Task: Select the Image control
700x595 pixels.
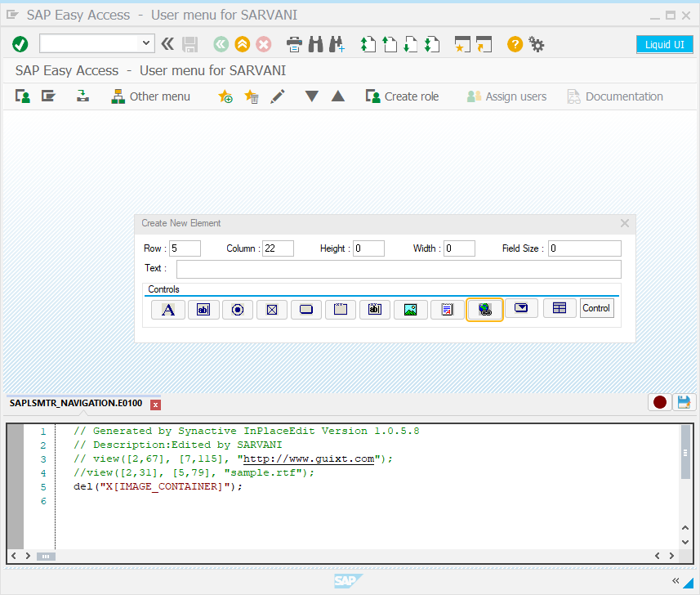Action: click(x=411, y=309)
